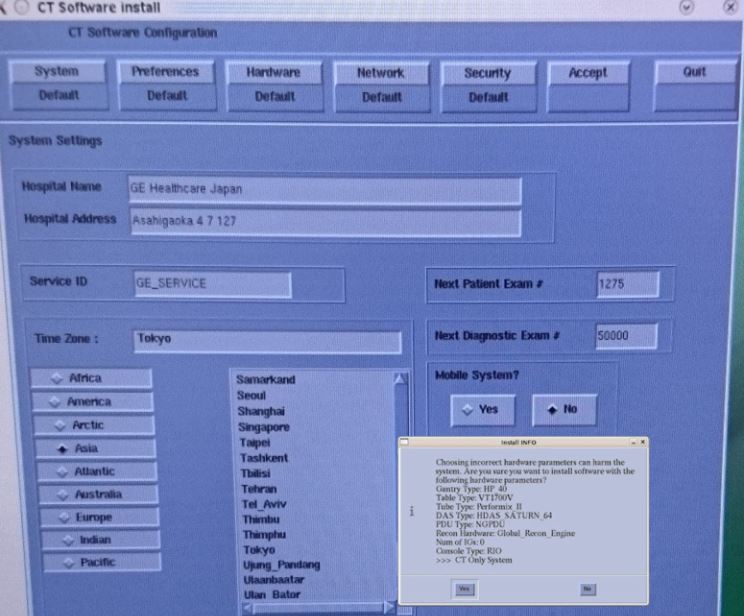The width and height of the screenshot is (744, 616).
Task: Select No for Mobile System
Action: point(565,409)
